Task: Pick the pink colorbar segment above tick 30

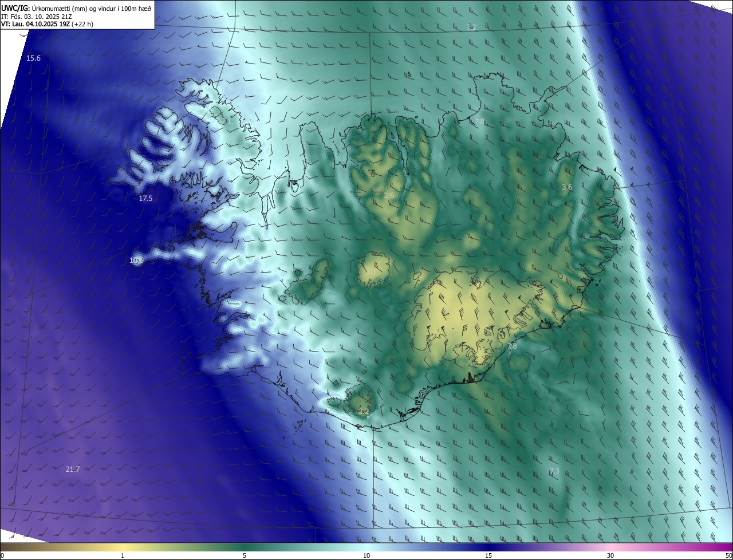Action: [610, 547]
